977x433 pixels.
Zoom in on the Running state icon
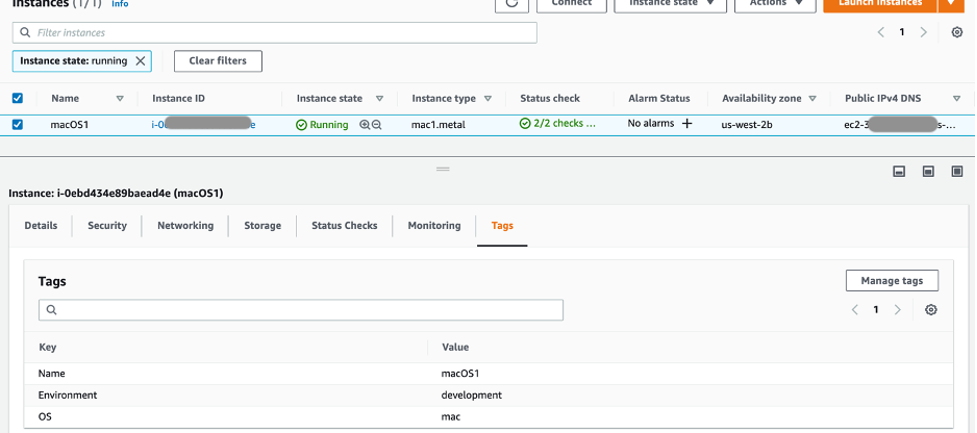365,125
